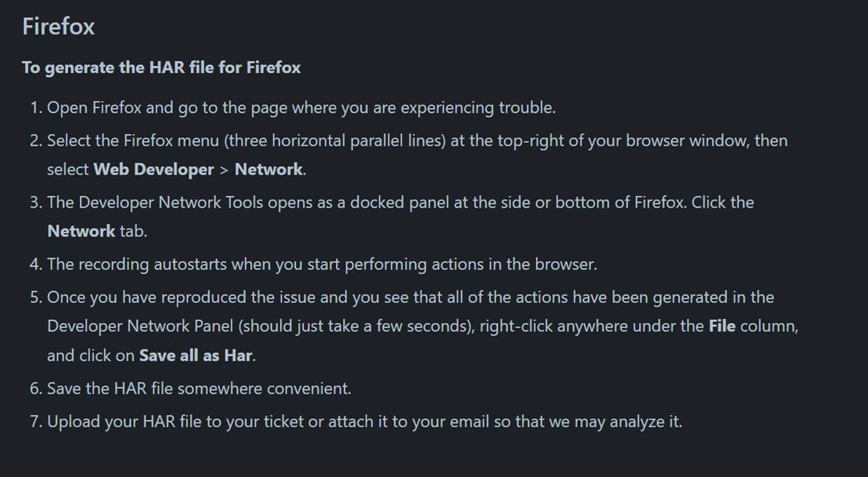Click step 6 about saving the HAR file
The width and height of the screenshot is (868, 477).
click(x=199, y=388)
